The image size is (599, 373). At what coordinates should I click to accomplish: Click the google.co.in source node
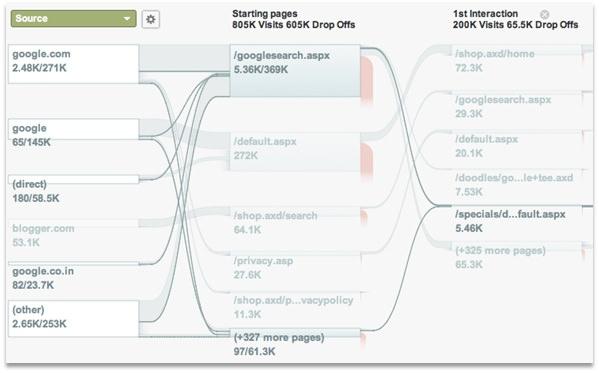click(74, 264)
